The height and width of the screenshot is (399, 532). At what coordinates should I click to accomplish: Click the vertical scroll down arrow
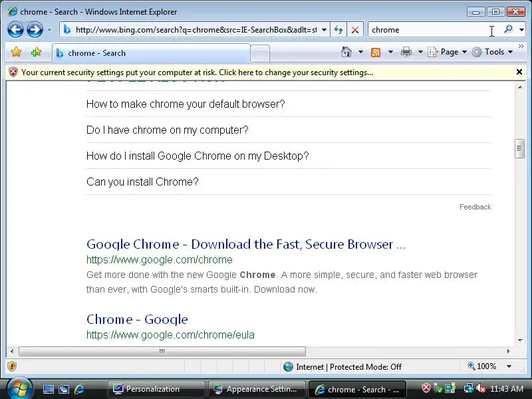(x=520, y=340)
